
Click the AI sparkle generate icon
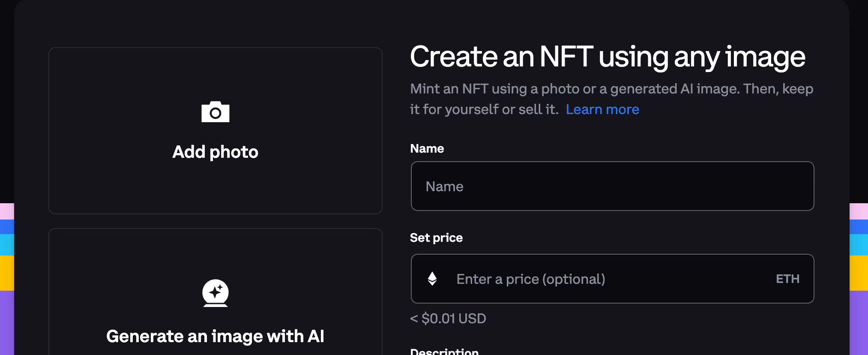(x=216, y=293)
